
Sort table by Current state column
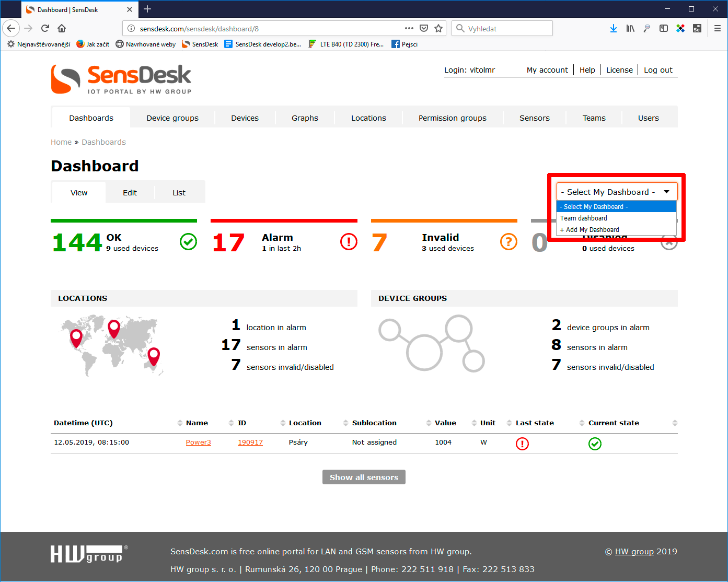(614, 423)
